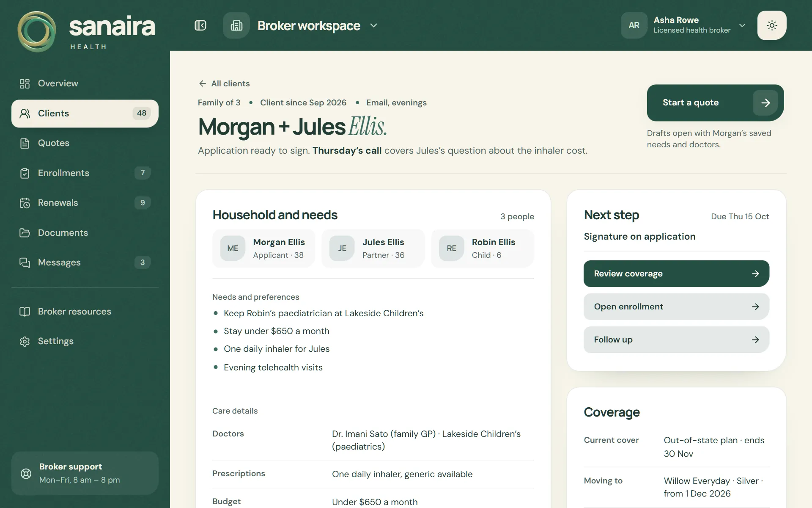Click the Clients count badge 48
This screenshot has width=812, height=508.
point(142,113)
